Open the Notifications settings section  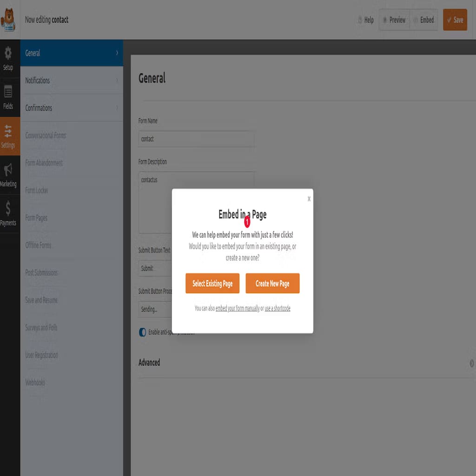coord(72,80)
